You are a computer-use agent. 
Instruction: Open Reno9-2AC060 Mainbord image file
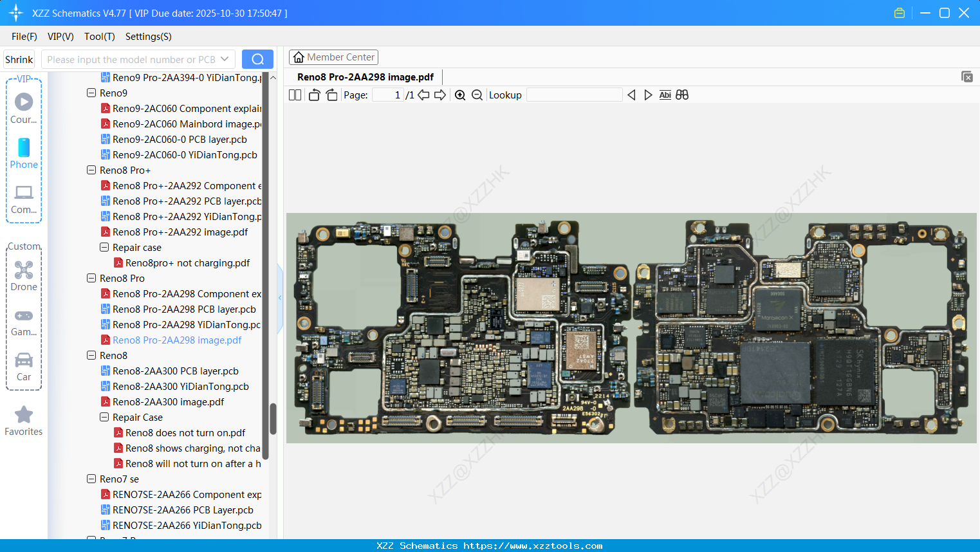tap(181, 124)
